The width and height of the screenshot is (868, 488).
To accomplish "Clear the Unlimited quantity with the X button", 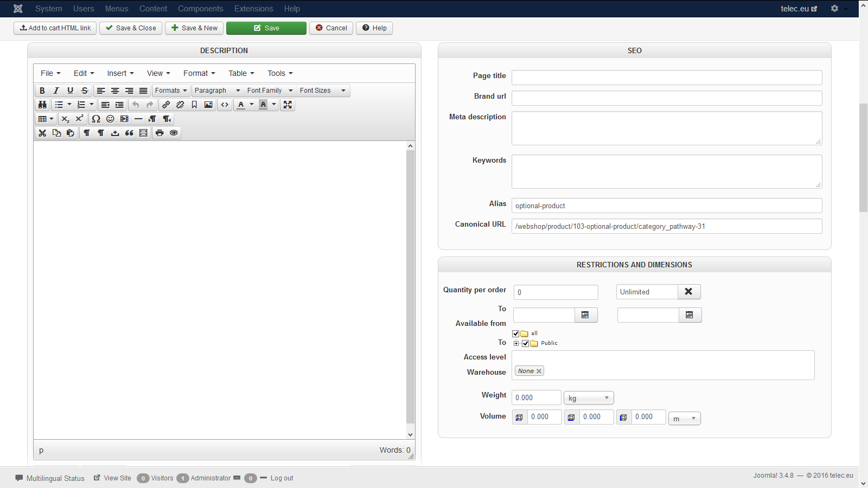I will 689,292.
